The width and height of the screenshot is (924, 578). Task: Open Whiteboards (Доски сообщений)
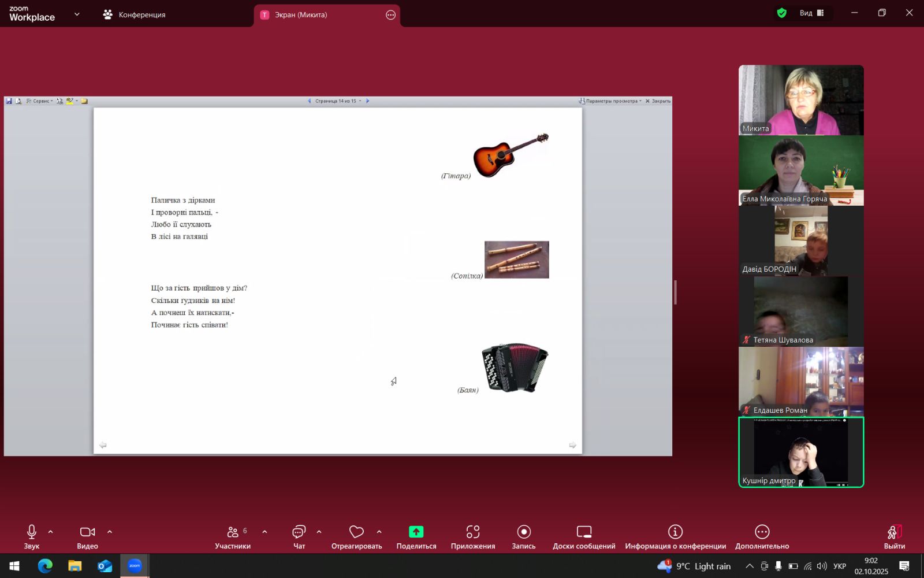(583, 532)
